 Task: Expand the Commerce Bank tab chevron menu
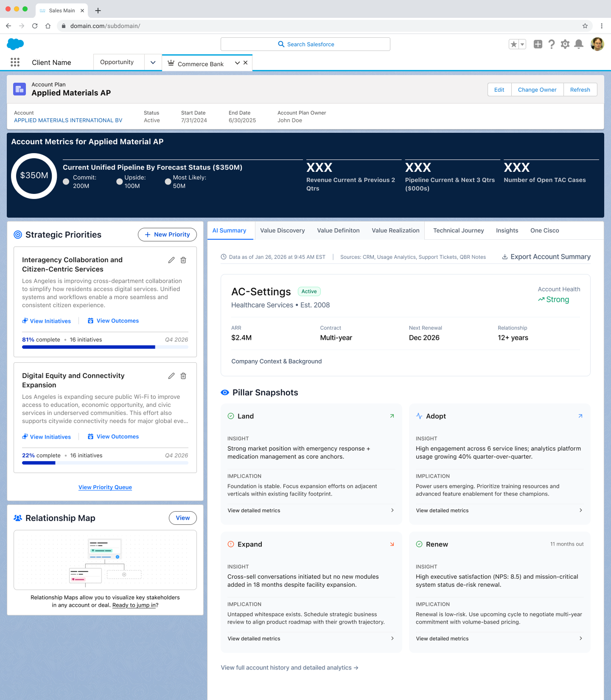tap(237, 63)
